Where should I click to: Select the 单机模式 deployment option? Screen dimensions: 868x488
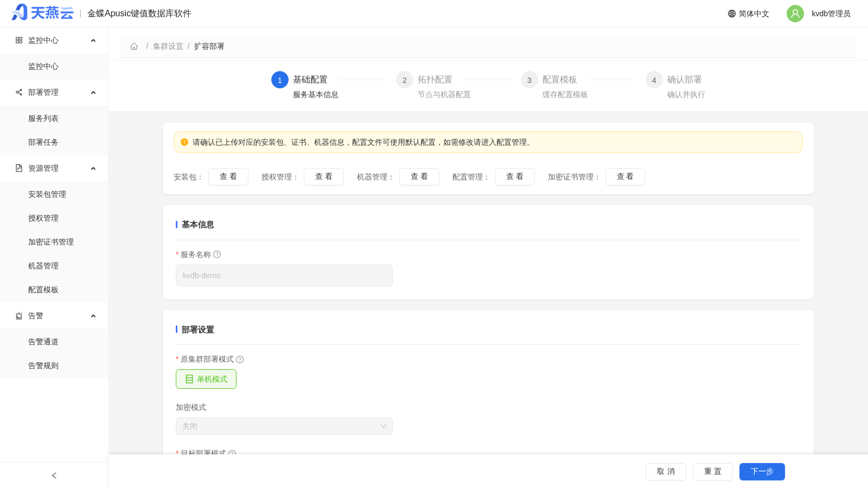pos(206,379)
